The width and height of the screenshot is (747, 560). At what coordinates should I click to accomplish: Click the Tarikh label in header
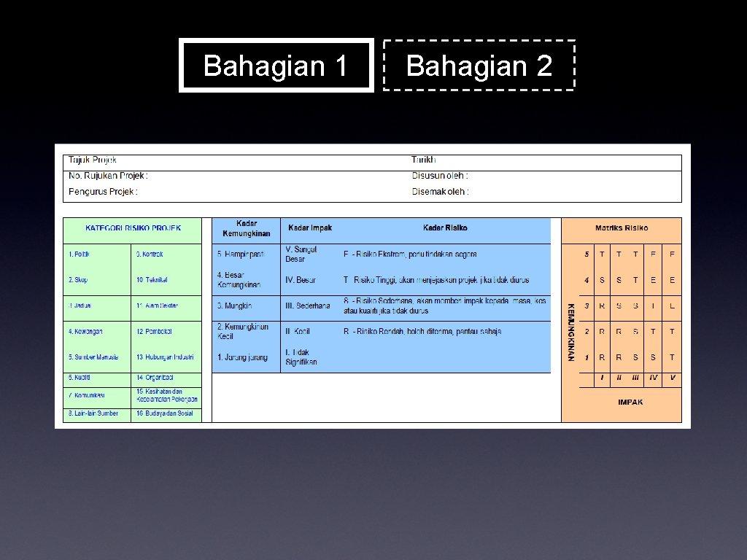click(x=424, y=160)
